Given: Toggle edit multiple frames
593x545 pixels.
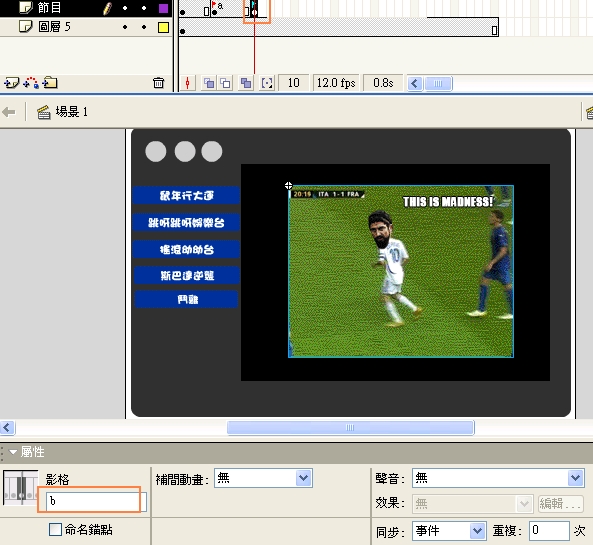Looking at the screenshot, I should [x=246, y=83].
